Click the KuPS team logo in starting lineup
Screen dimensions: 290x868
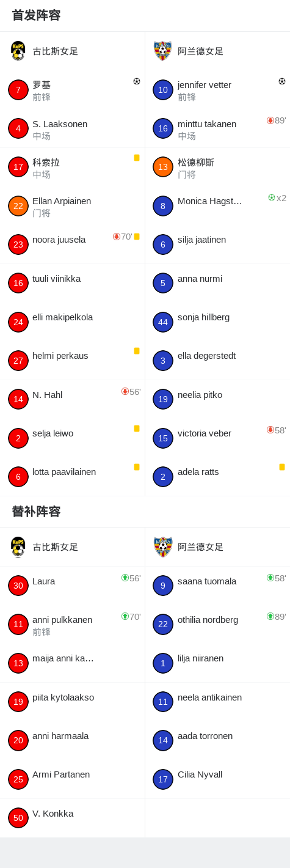point(18,51)
